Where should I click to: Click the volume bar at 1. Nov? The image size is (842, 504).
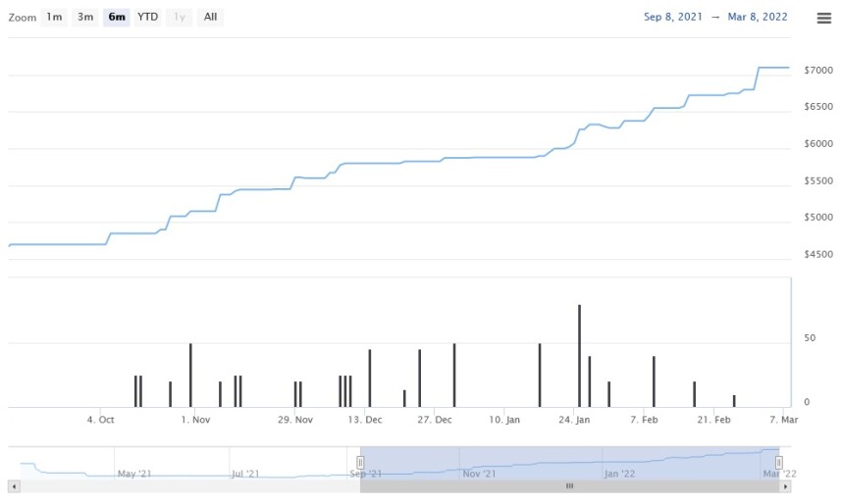190,376
